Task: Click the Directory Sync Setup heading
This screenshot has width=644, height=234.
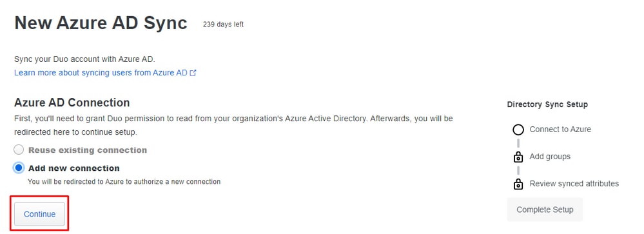Action: [547, 104]
